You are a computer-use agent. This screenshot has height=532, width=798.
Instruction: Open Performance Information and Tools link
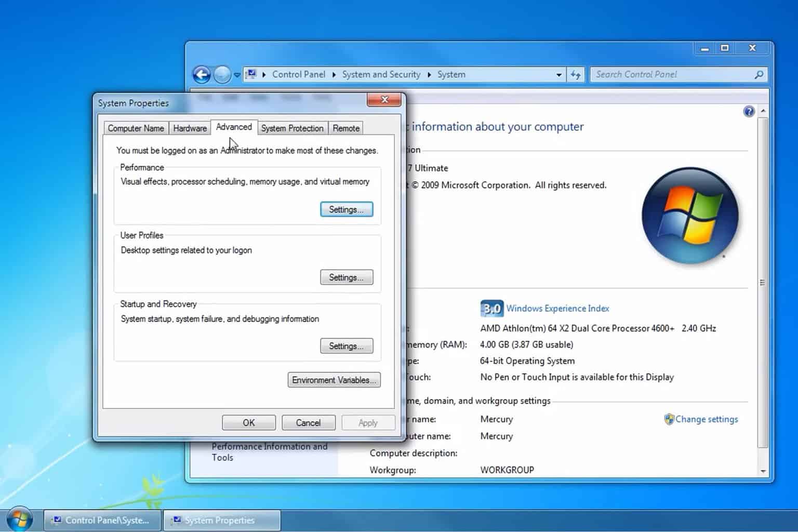point(269,452)
